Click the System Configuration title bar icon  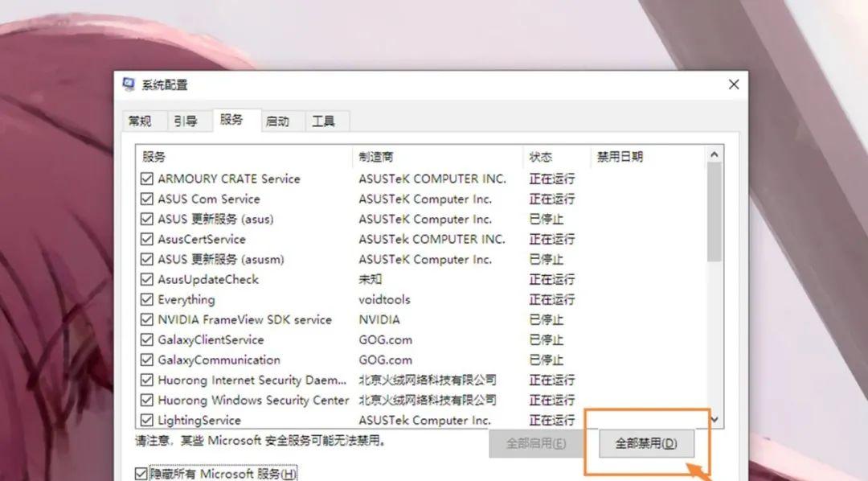click(129, 84)
